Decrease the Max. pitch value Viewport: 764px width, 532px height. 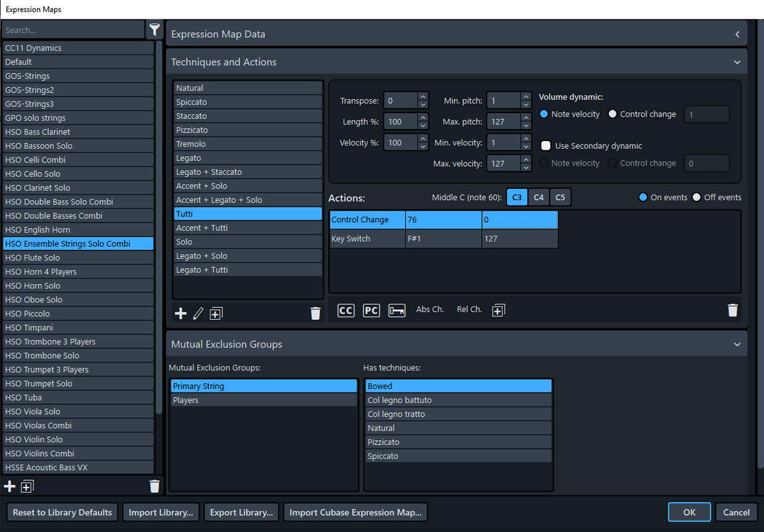point(526,126)
